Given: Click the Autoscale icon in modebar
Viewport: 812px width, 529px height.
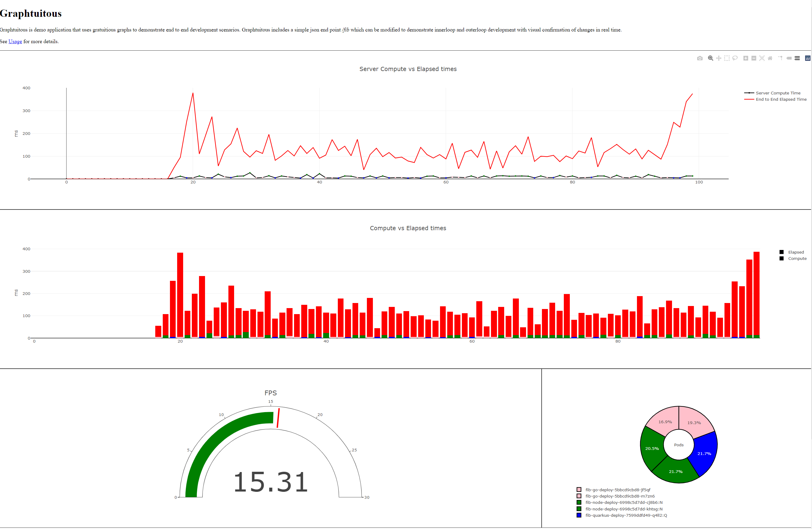Looking at the screenshot, I should (x=762, y=58).
